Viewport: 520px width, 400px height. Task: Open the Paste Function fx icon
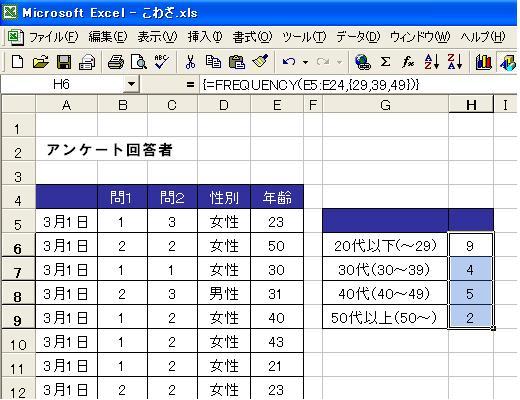point(408,62)
